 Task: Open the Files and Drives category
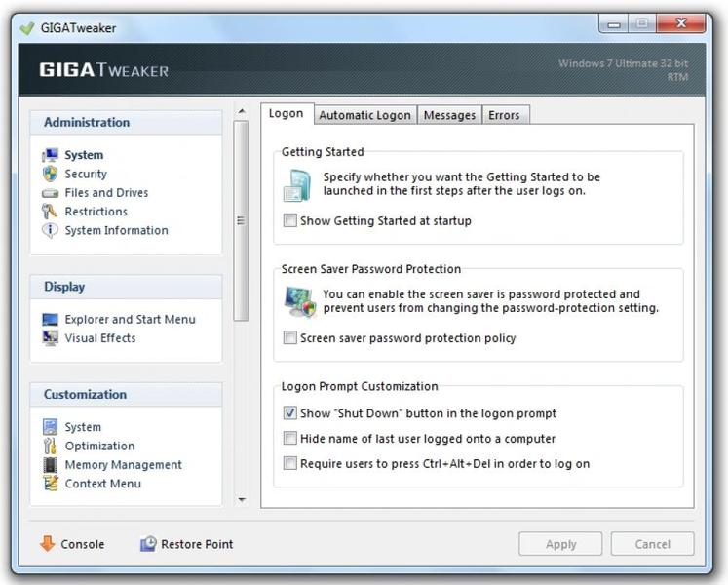click(106, 192)
